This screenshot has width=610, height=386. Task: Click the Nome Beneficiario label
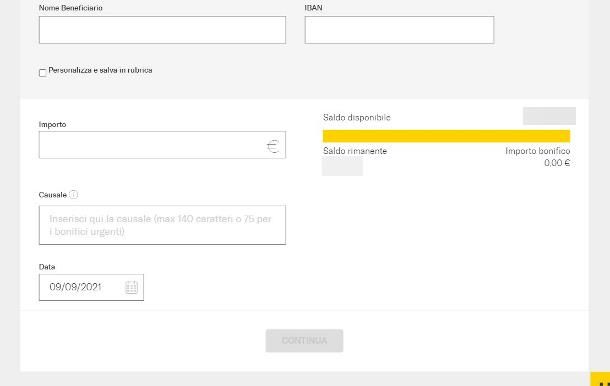[71, 8]
